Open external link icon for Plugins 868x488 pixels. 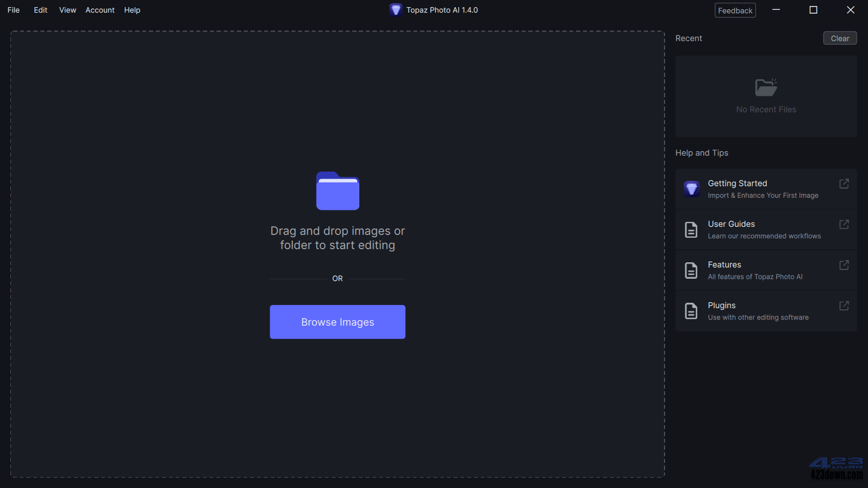pos(844,305)
